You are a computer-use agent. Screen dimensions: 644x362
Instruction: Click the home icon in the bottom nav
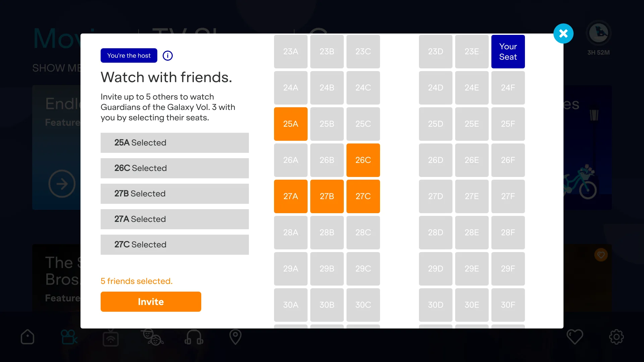click(28, 337)
